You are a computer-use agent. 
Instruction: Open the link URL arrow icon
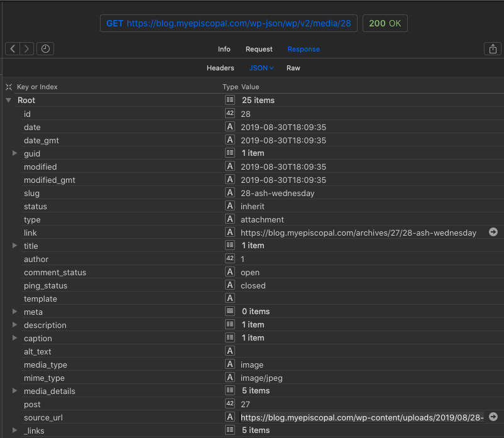coord(493,232)
